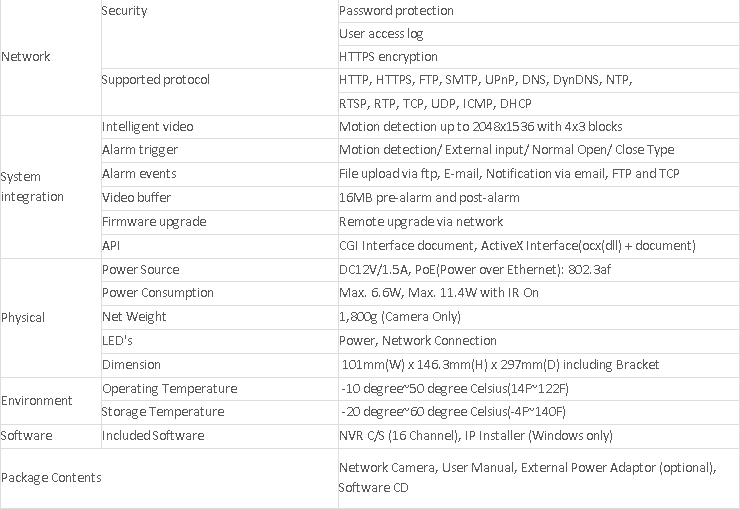The height and width of the screenshot is (509, 740).
Task: Click the Network category cell
Action: (26, 57)
